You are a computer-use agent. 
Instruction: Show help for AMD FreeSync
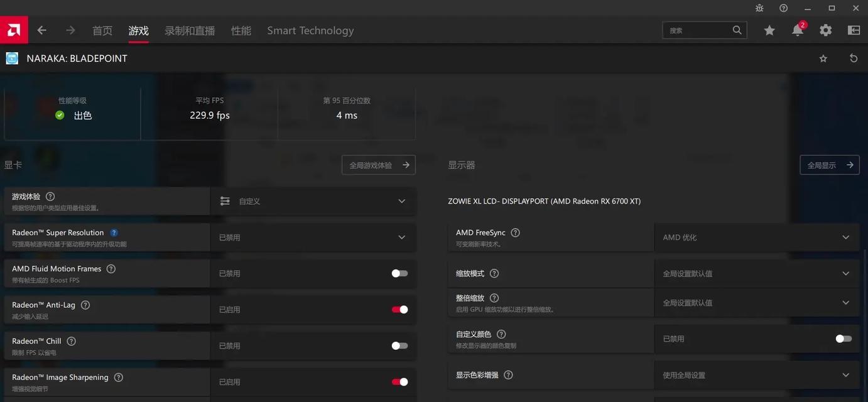click(516, 232)
